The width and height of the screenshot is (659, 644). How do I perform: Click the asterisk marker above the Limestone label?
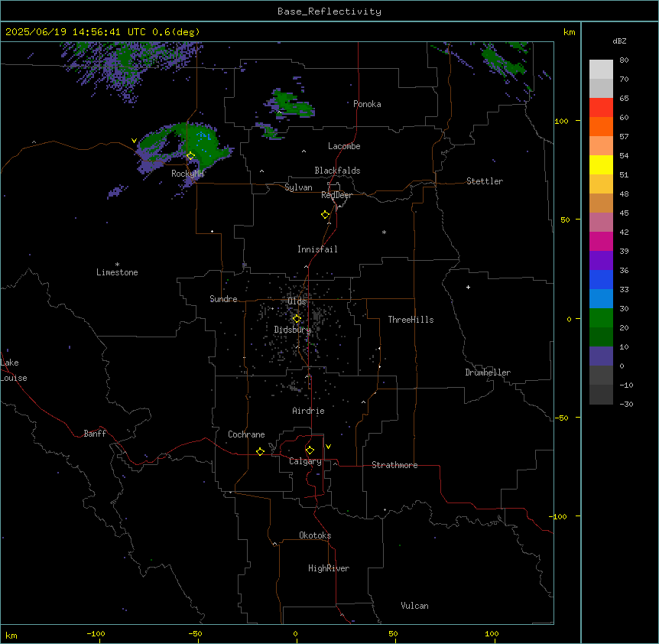[x=117, y=265]
